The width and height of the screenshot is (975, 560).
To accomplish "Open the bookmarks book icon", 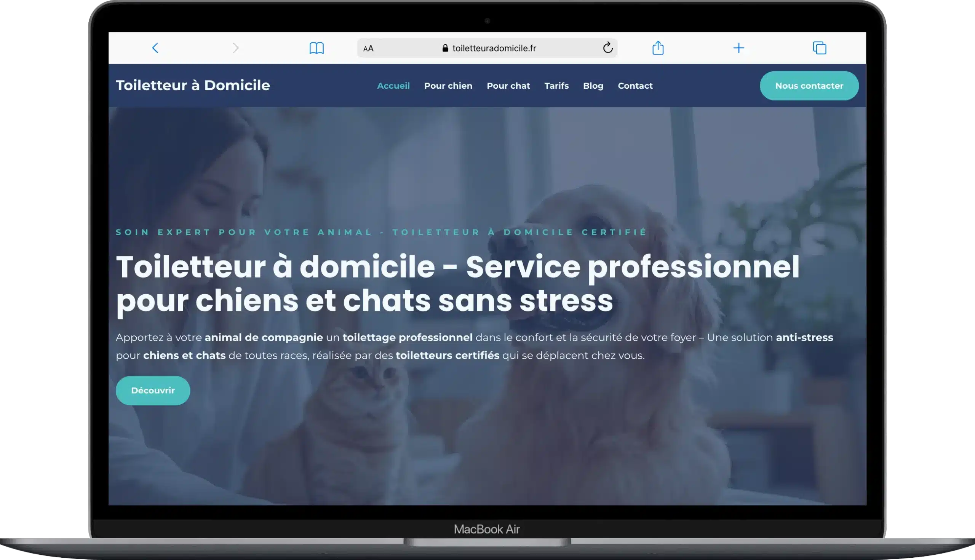I will [316, 48].
